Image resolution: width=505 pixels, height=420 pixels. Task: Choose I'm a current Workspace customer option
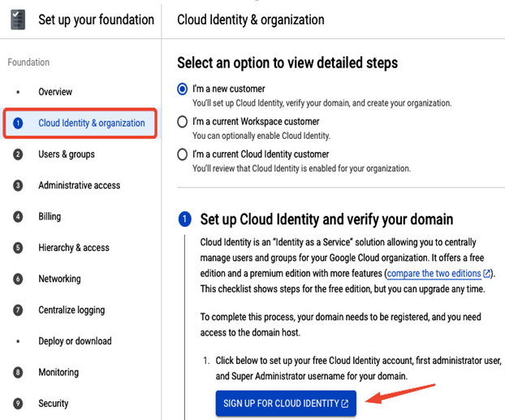(183, 122)
